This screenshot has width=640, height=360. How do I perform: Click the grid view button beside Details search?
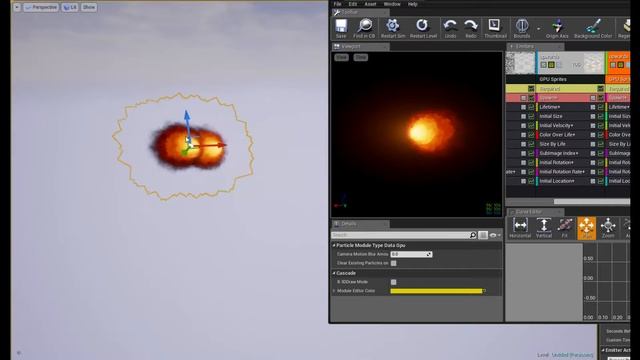(x=483, y=235)
